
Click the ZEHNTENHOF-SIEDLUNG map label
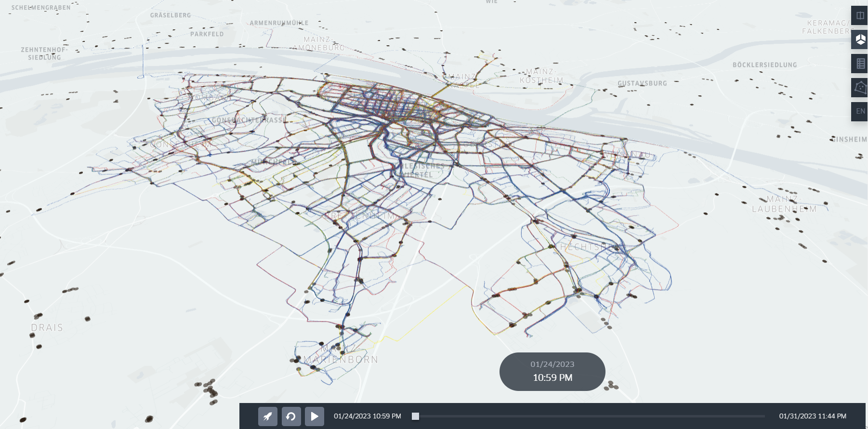(44, 53)
